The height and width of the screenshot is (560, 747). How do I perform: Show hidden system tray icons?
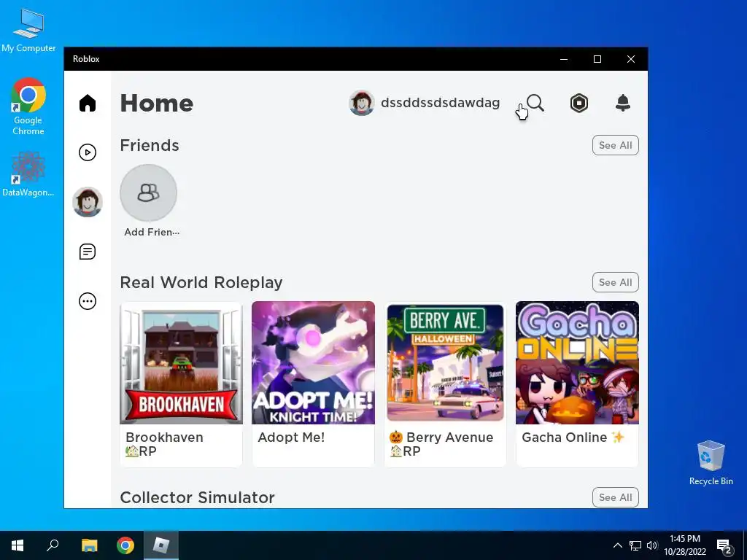[x=617, y=545]
